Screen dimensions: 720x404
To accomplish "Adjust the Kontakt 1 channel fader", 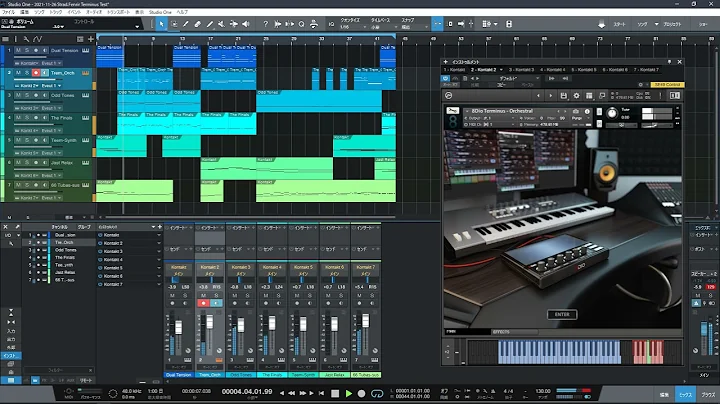I will (x=178, y=327).
